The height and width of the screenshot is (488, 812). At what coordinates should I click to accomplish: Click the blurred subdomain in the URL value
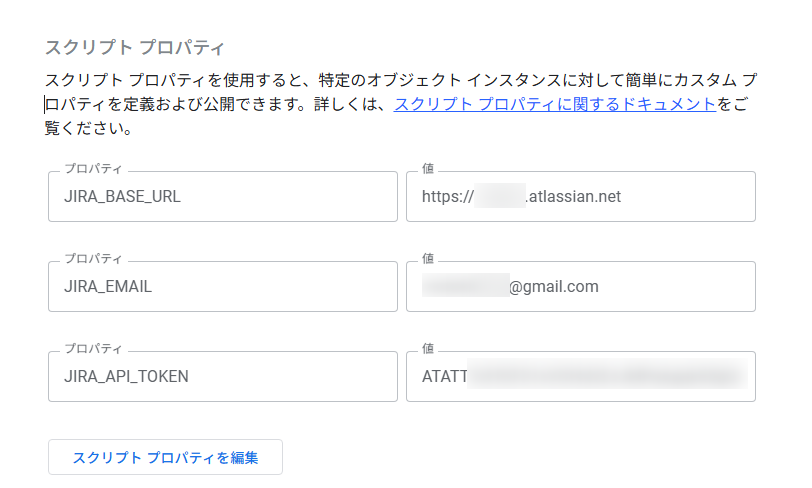point(501,197)
